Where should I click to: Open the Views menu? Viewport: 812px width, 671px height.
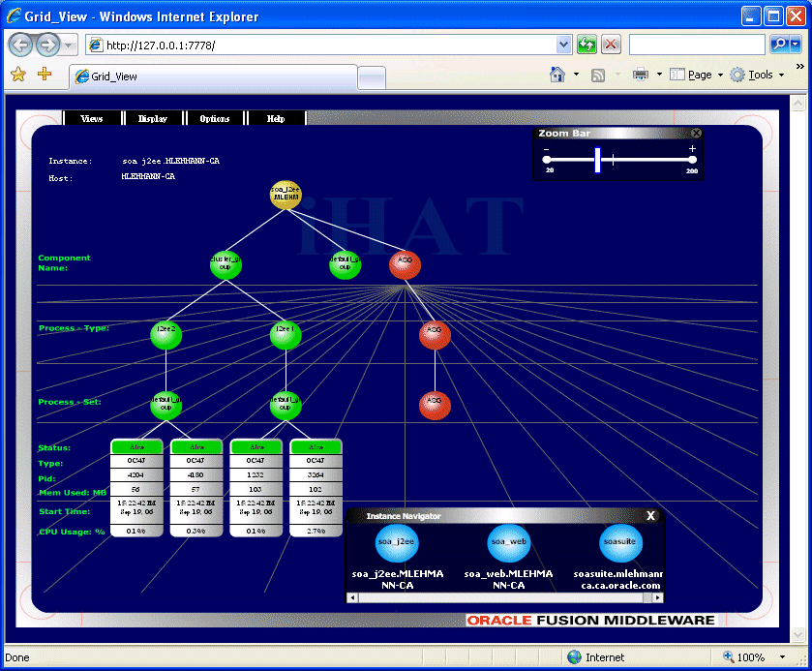point(92,119)
